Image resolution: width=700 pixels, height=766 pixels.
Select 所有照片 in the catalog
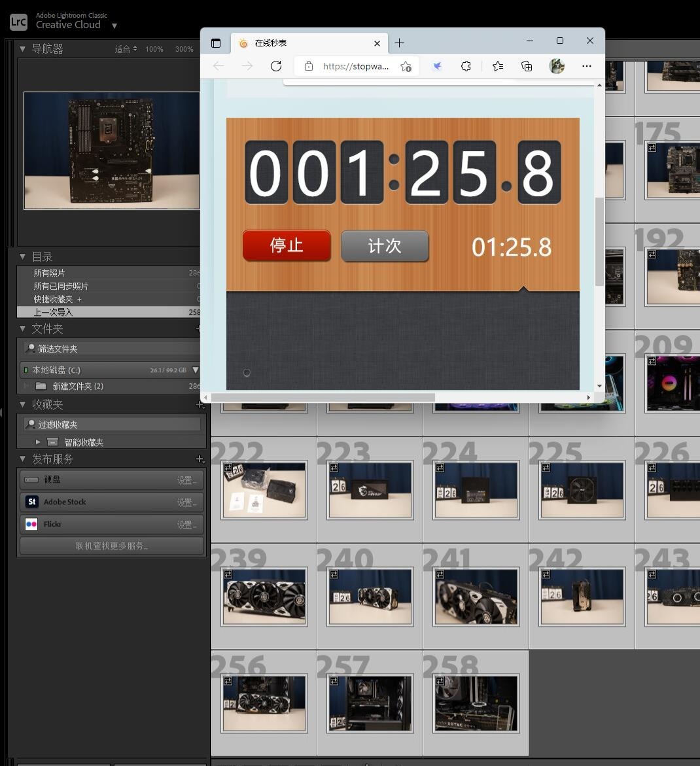50,273
